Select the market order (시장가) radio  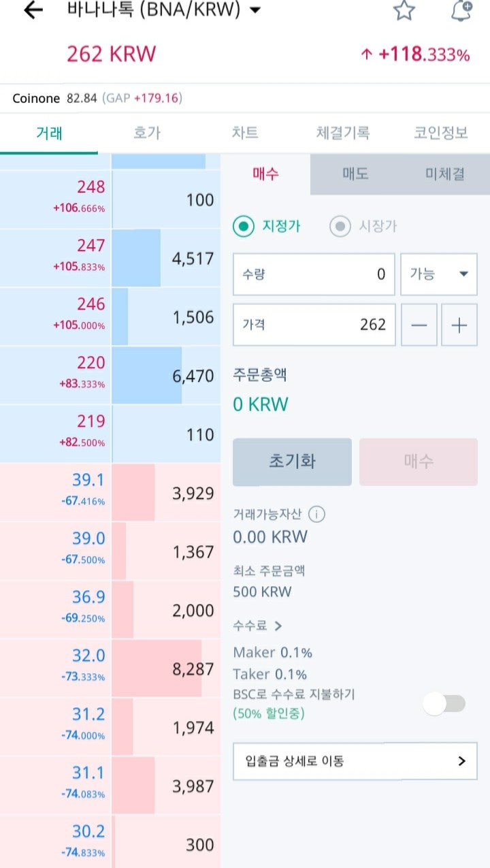340,227
